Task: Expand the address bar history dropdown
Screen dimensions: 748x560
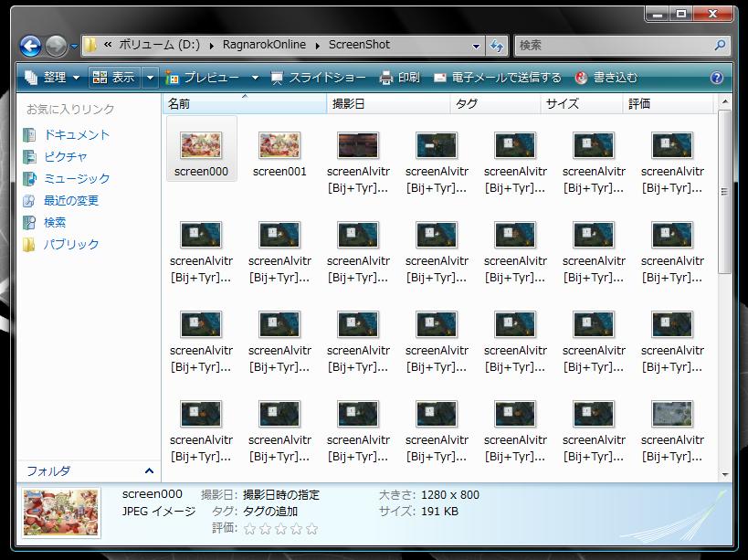Action: 476,46
